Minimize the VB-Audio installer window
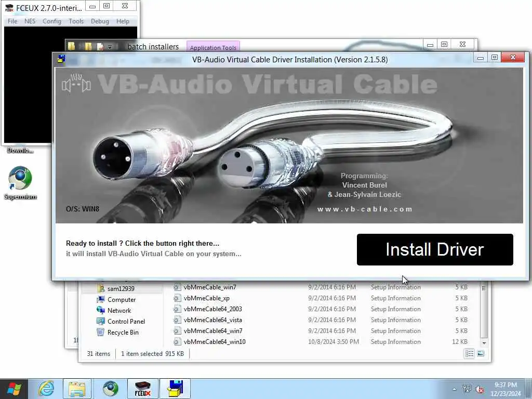The image size is (532, 399). tap(481, 58)
